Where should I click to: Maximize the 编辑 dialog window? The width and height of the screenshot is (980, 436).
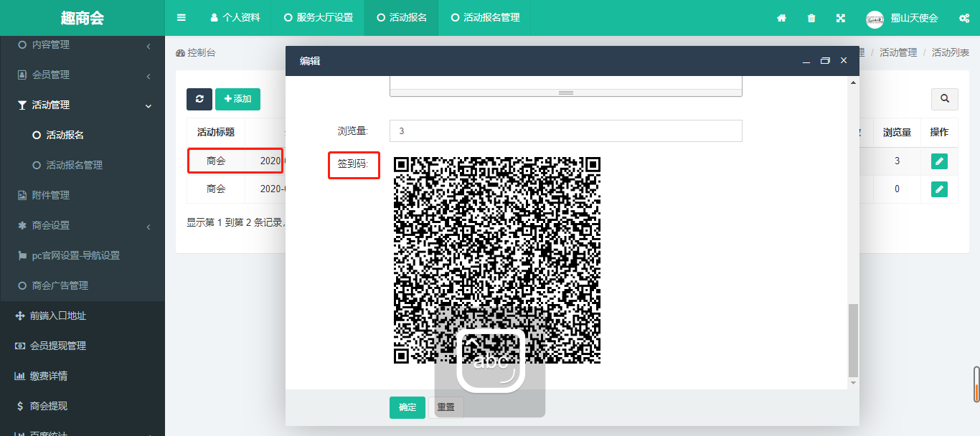[x=825, y=61]
